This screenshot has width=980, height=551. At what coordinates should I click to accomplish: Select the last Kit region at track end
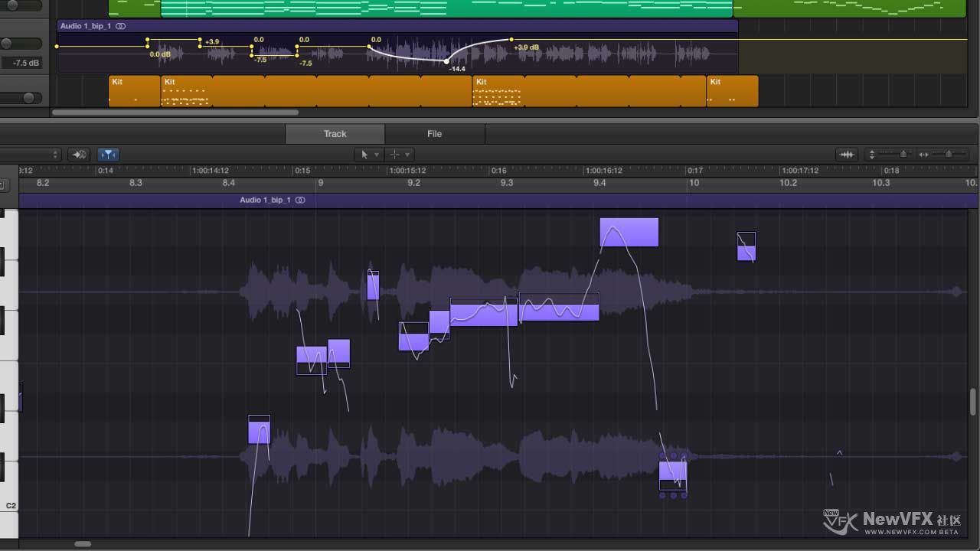(732, 91)
